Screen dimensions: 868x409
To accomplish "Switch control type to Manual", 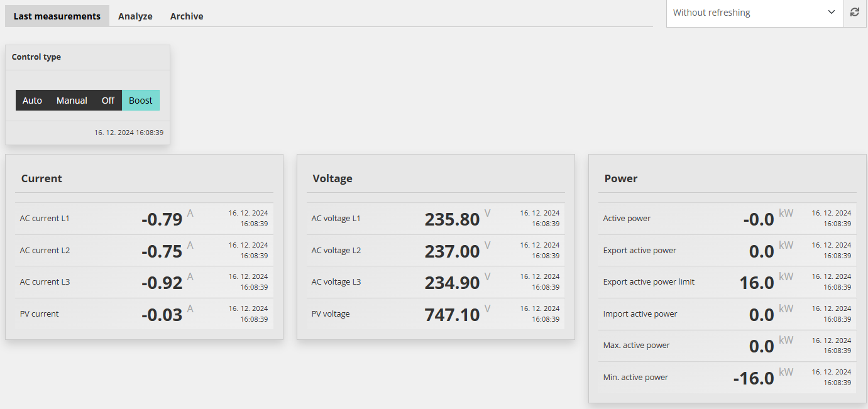I will [72, 101].
